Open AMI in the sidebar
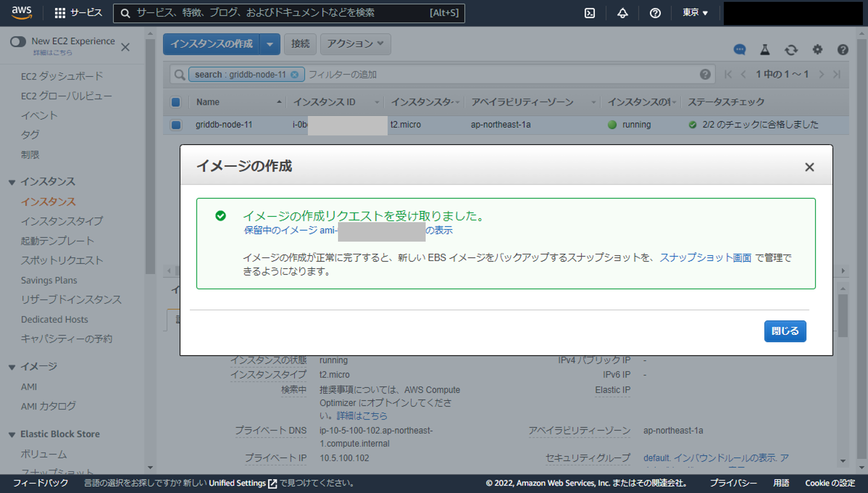This screenshot has width=868, height=493. [x=29, y=386]
